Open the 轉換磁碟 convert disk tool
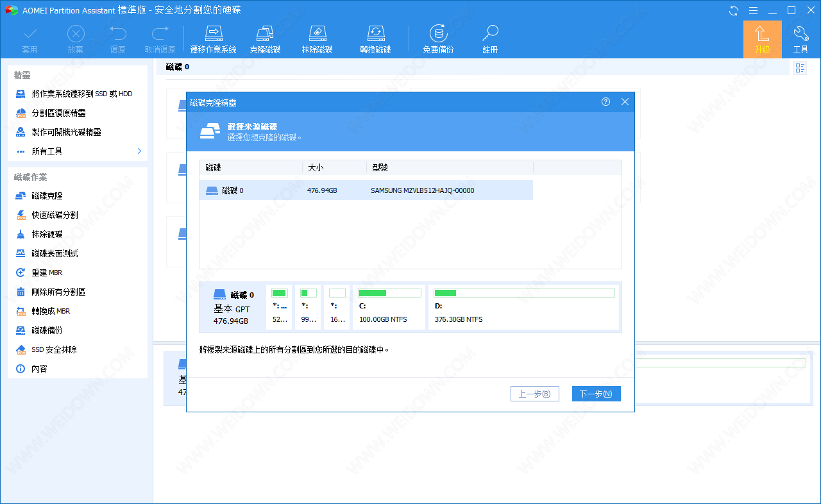 376,39
